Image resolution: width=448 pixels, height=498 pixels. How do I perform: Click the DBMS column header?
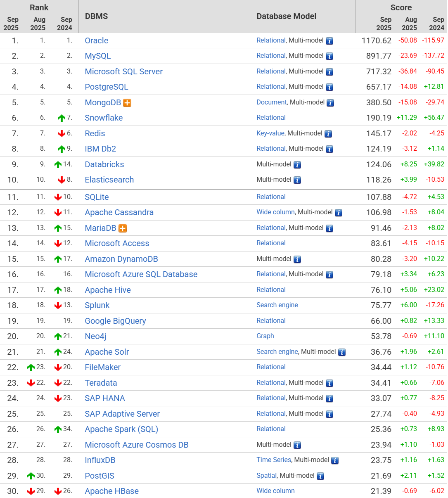point(96,16)
